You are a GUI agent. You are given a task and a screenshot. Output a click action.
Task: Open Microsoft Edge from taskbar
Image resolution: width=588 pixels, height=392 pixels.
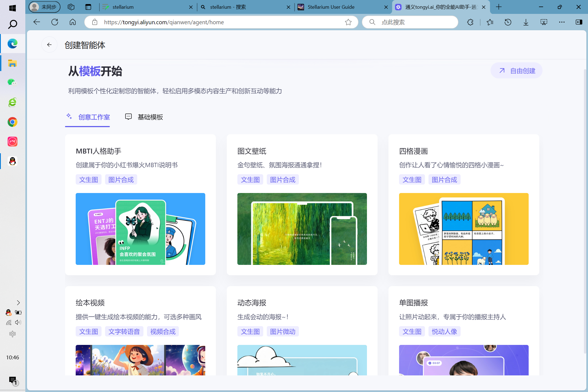pyautogui.click(x=13, y=44)
